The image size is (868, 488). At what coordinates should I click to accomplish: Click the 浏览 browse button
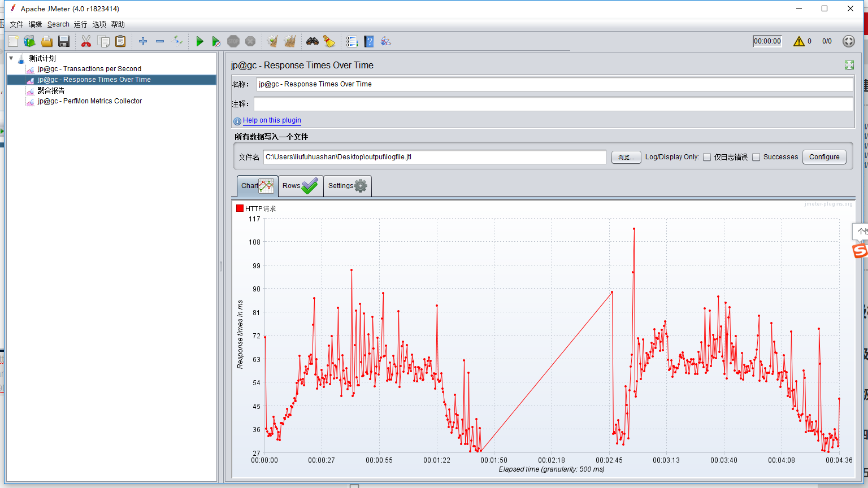click(x=626, y=157)
